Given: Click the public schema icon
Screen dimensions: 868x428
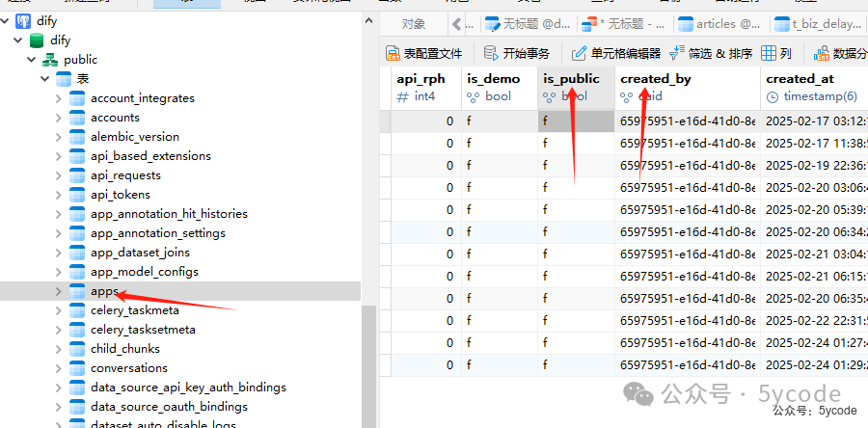Looking at the screenshot, I should coord(50,60).
